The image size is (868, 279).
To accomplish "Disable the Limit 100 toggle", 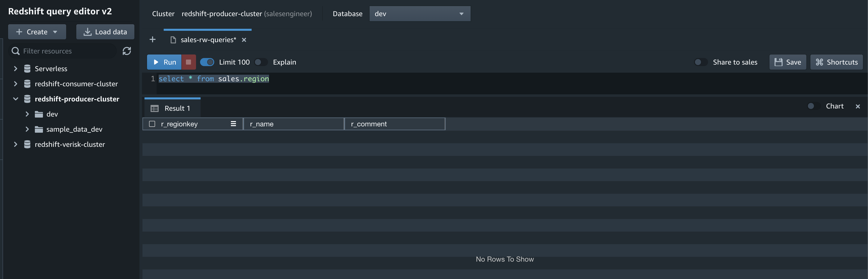I will (x=207, y=62).
